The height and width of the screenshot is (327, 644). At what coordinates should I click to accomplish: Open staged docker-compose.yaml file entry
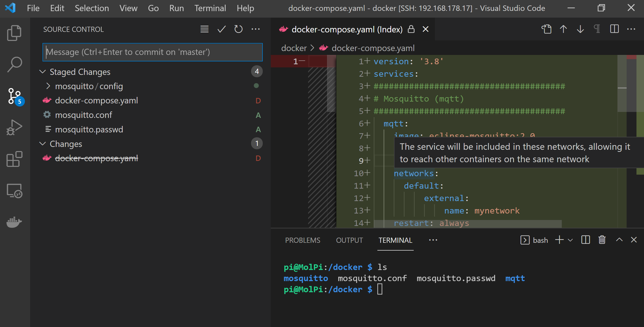96,101
